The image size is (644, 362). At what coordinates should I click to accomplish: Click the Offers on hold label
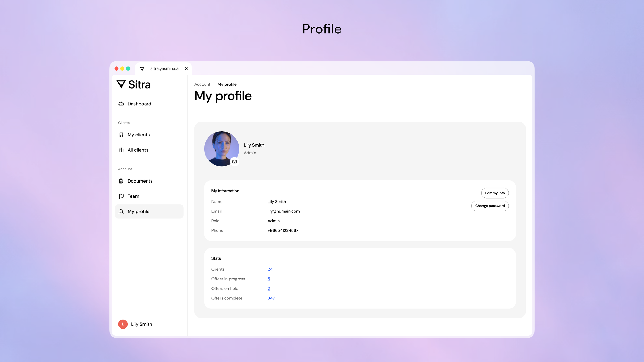point(225,289)
